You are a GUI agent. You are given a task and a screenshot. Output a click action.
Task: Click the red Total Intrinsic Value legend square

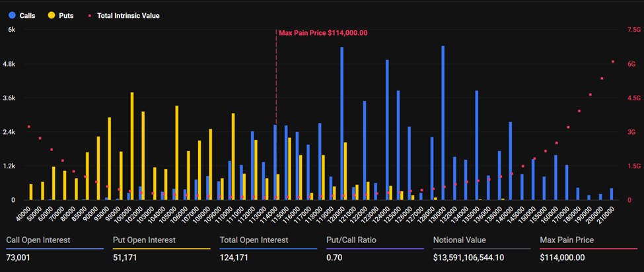[90, 15]
